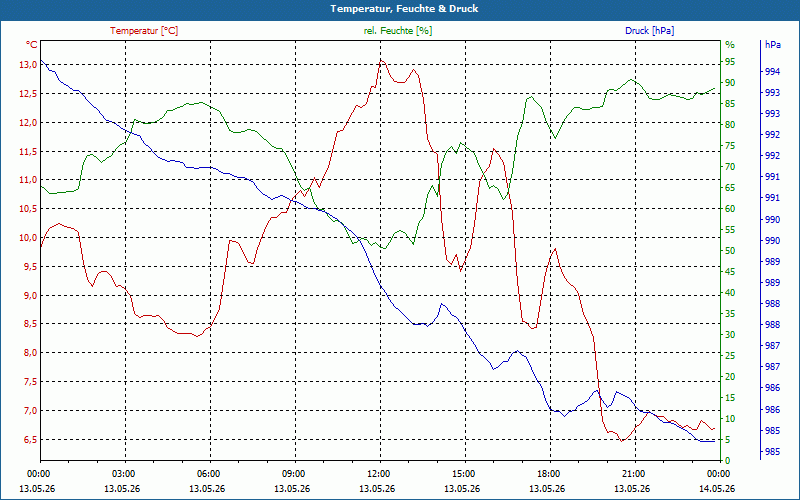Select the green rel. Feuchte [%] legend label
This screenshot has height=500, width=800.
(x=397, y=31)
